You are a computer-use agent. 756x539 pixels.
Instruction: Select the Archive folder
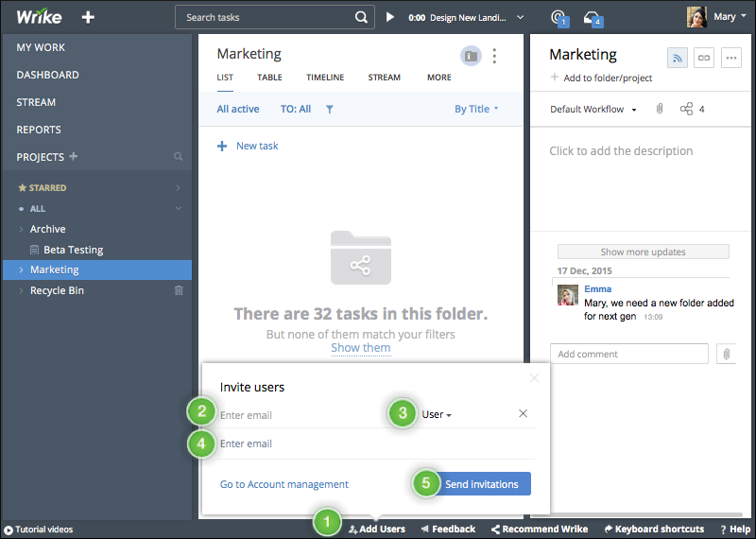click(x=48, y=229)
